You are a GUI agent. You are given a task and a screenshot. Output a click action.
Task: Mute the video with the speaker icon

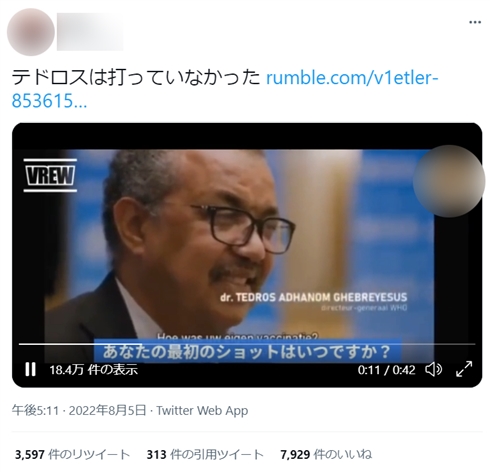coord(433,369)
